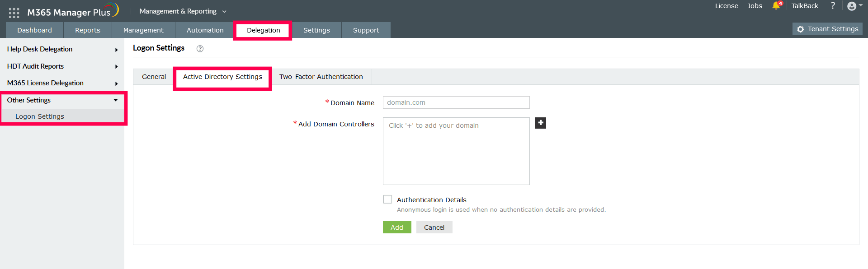
Task: Click the plus icon to add domain controller
Action: (x=540, y=123)
